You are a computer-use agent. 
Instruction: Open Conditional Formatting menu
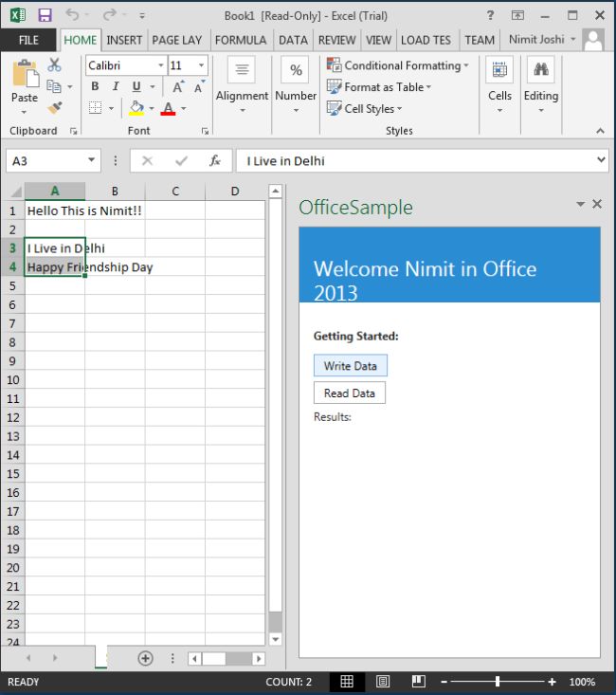(398, 65)
